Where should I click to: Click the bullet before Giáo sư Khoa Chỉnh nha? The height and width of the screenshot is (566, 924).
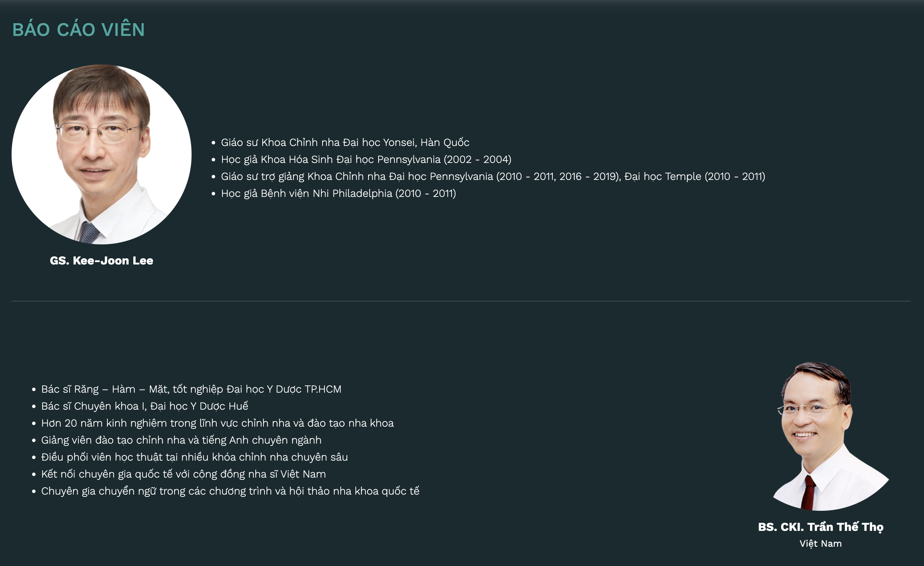click(x=213, y=143)
